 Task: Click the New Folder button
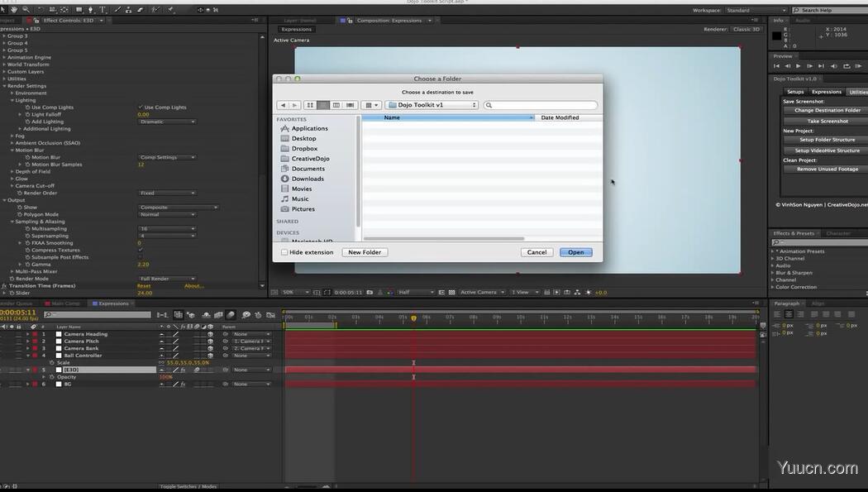pyautogui.click(x=365, y=252)
